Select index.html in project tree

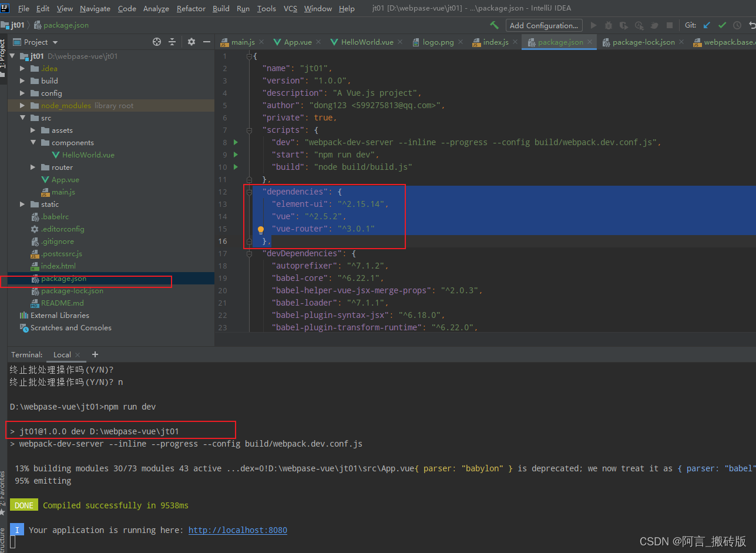click(58, 266)
